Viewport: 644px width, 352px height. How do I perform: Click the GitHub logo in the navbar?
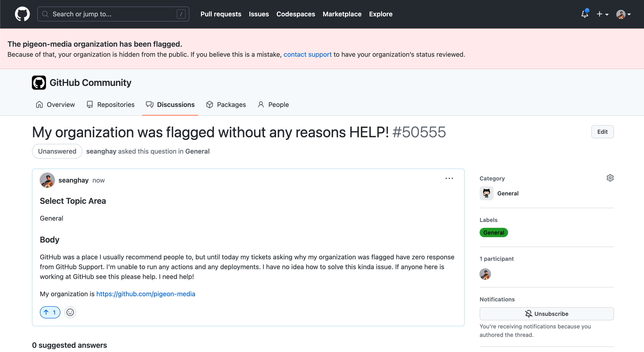(x=22, y=14)
